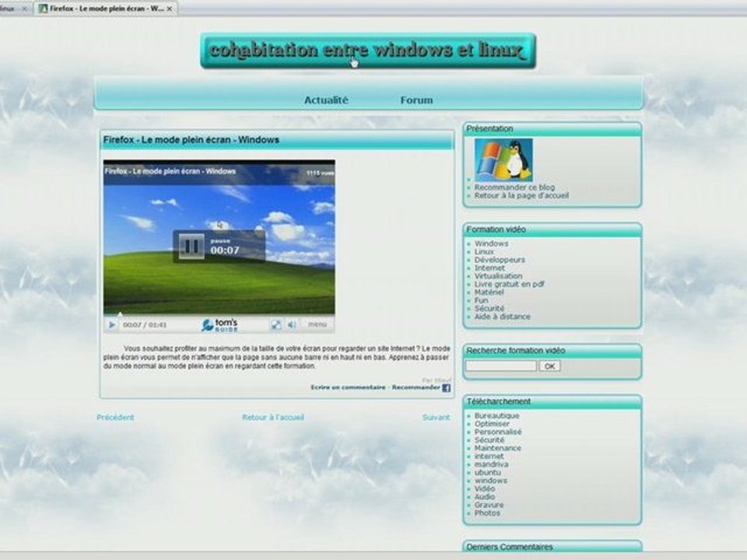Click the cohabitation entre windows et linux banner
Image resolution: width=747 pixels, height=560 pixels.
368,51
